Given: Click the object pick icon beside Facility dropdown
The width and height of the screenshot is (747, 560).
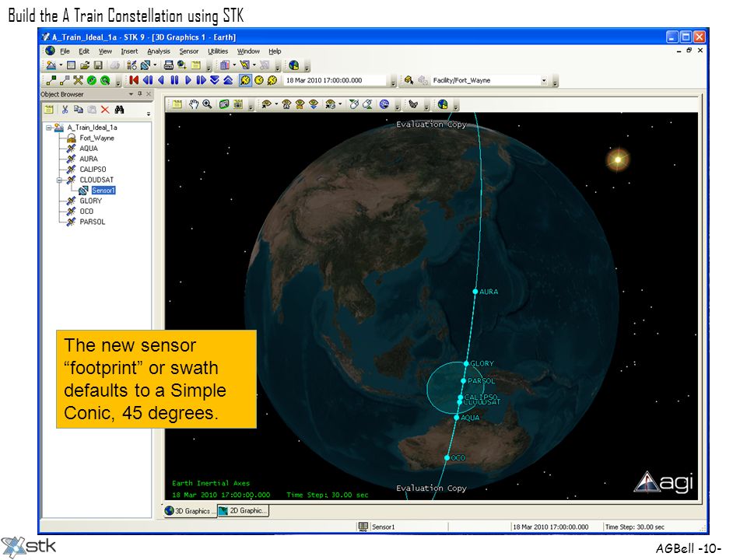Looking at the screenshot, I should point(409,80).
